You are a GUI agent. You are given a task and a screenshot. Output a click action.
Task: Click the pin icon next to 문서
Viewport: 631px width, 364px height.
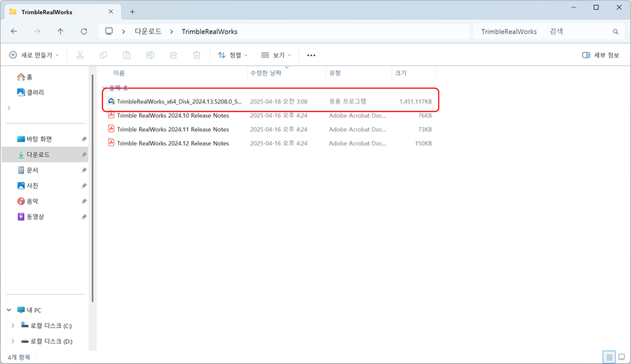tap(84, 170)
